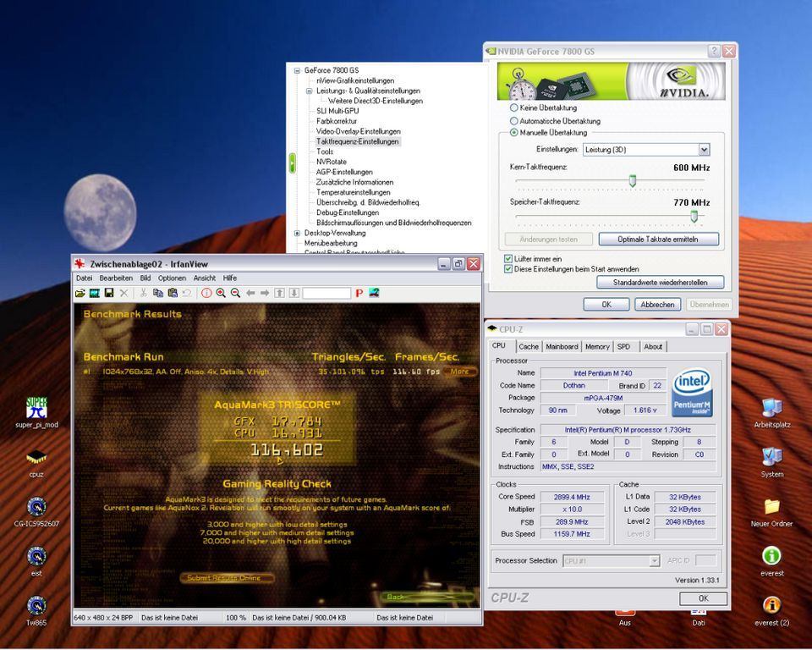Open the Ansicht menu in IrfanView
This screenshot has height=650, width=812.
pos(205,278)
